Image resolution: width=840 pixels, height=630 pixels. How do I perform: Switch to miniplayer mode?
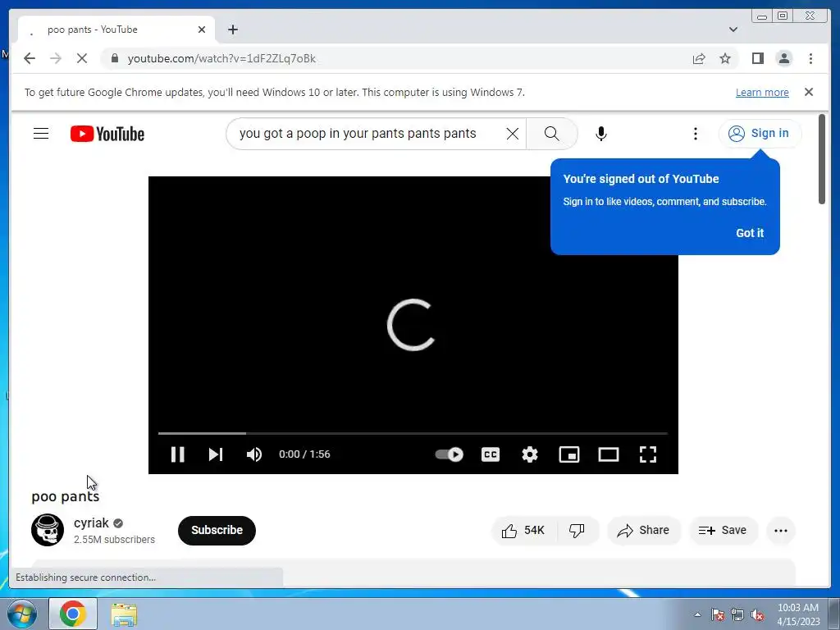point(569,454)
